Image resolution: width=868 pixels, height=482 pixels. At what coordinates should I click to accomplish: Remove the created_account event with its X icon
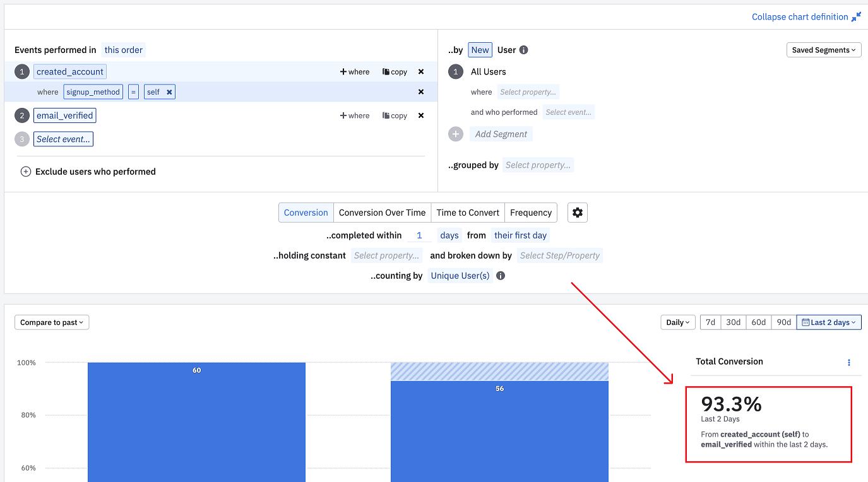421,72
